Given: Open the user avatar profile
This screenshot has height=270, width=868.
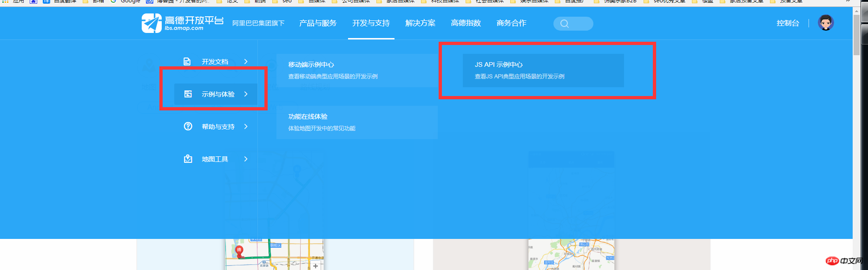Looking at the screenshot, I should pos(826,22).
